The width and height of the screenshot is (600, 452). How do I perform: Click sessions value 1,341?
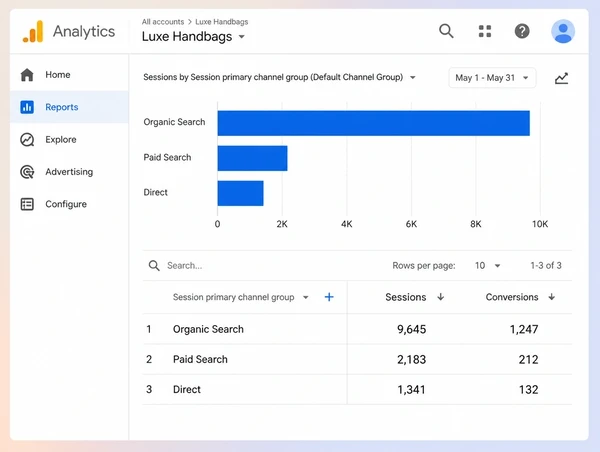pos(411,390)
